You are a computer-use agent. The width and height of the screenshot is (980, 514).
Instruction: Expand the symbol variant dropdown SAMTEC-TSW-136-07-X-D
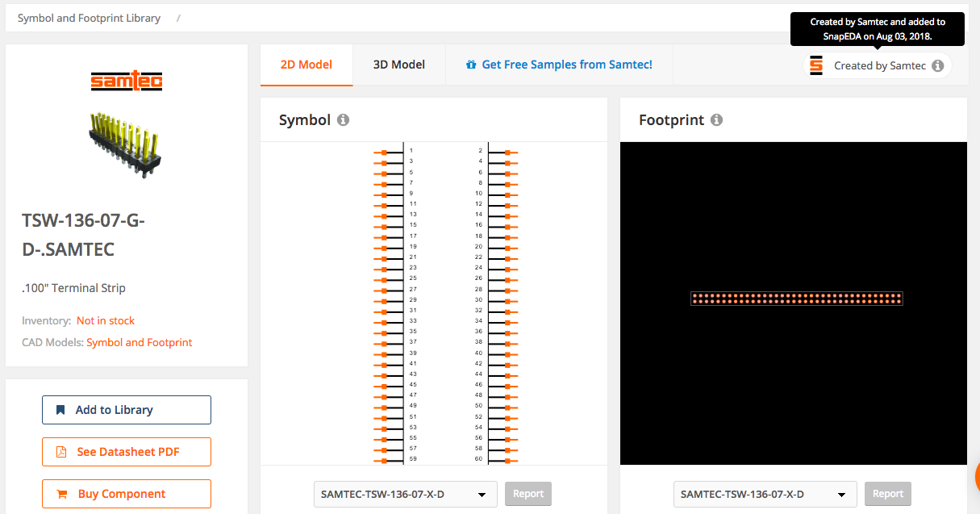click(406, 494)
